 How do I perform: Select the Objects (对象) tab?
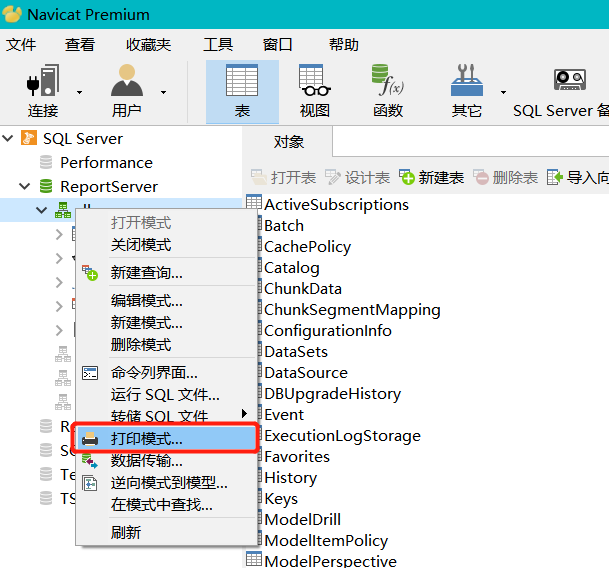[288, 142]
